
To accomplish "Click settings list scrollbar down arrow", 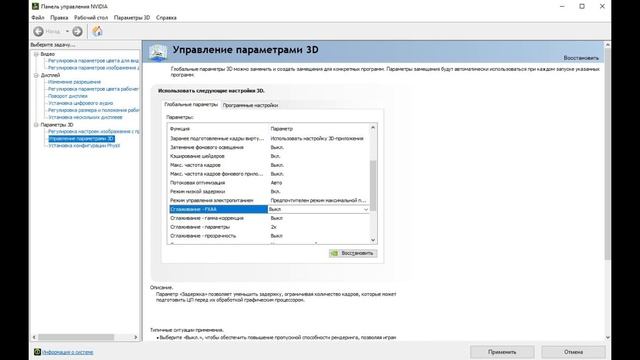I will 373,240.
